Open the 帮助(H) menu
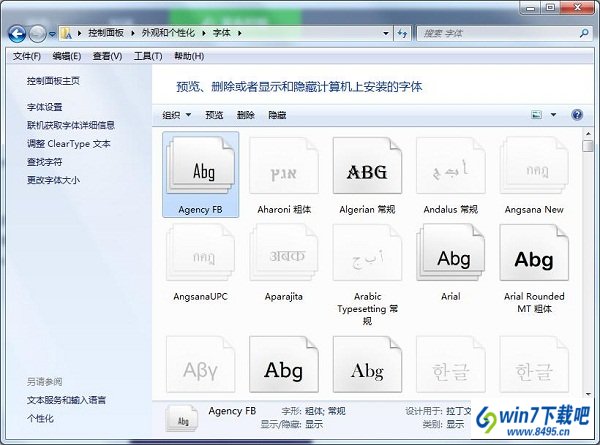 [189, 56]
